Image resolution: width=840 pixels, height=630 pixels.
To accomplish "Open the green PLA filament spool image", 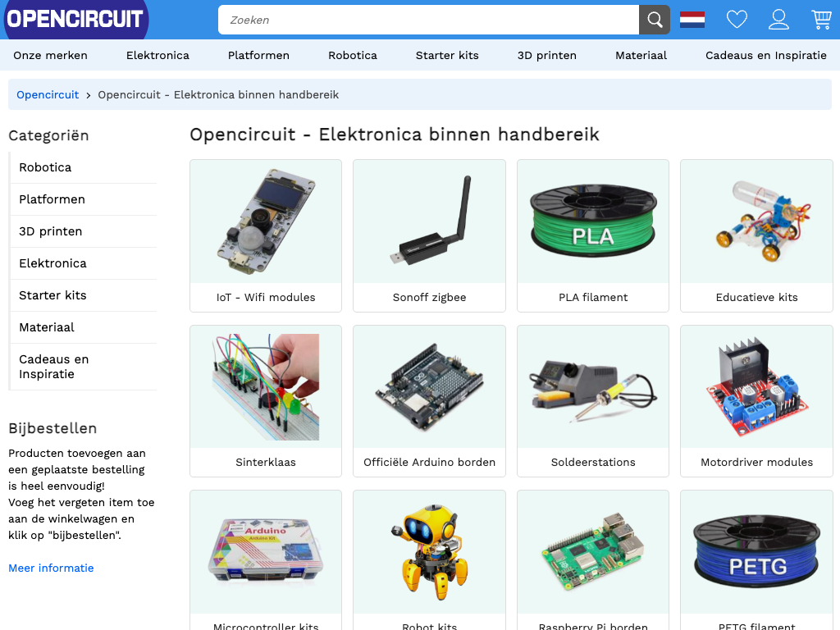I will (593, 221).
